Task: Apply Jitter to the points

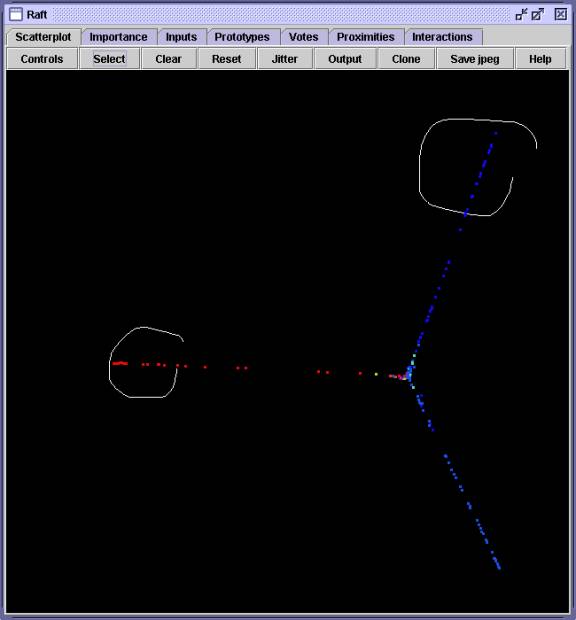Action: 285,59
